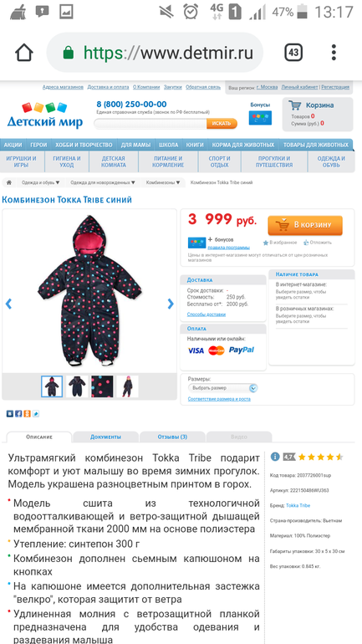This screenshot has width=362, height=644.
Task: Add product to favorites with В избранное
Action: coord(280,243)
